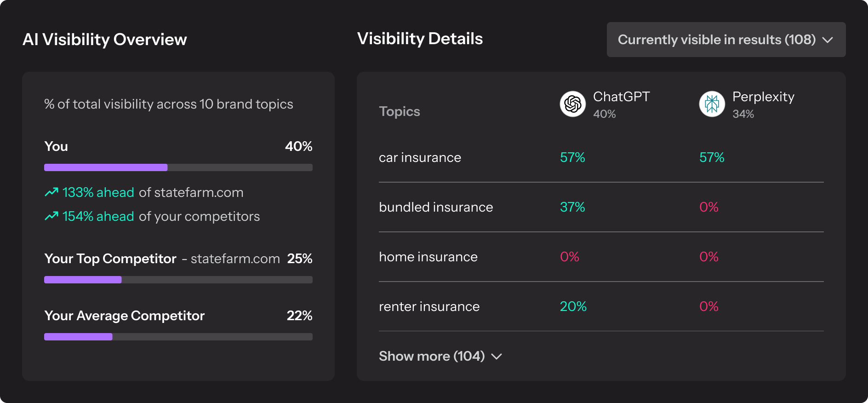
Task: Click the Perplexity column header
Action: (763, 97)
